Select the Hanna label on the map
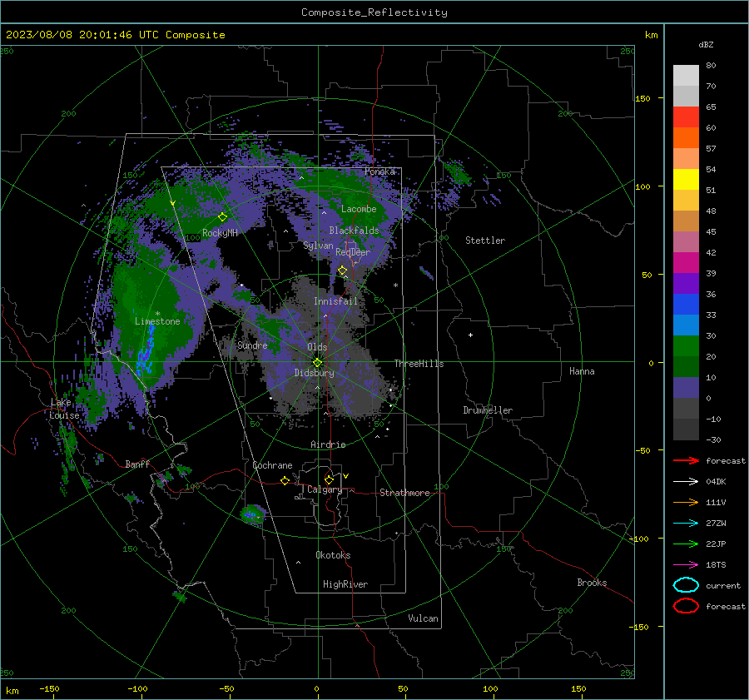Screen dimensions: 749x700 point(582,371)
